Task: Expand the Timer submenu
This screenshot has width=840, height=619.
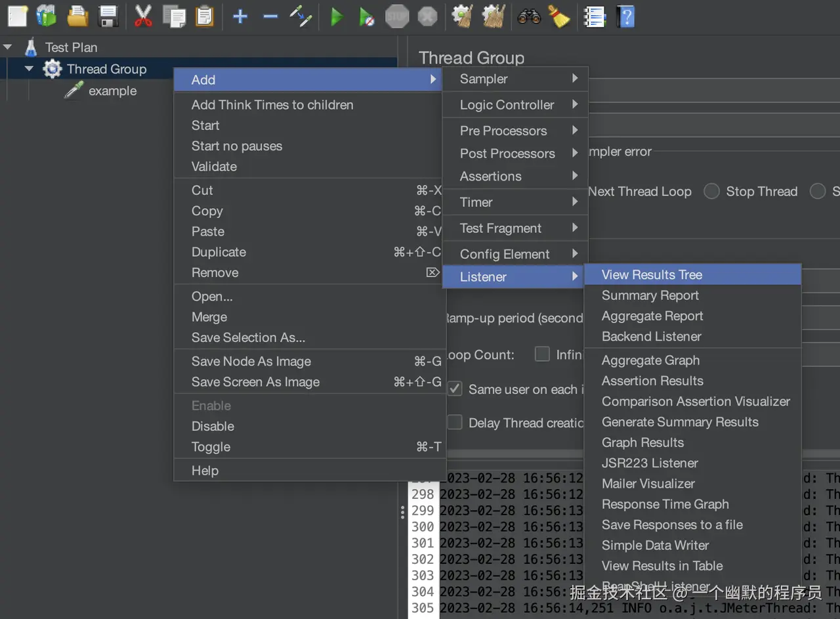Action: click(515, 202)
